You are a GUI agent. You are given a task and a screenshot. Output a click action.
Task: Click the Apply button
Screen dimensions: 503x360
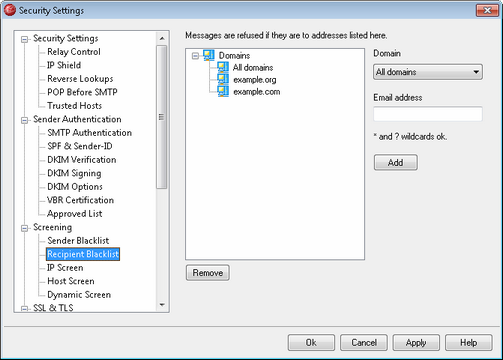click(x=416, y=343)
